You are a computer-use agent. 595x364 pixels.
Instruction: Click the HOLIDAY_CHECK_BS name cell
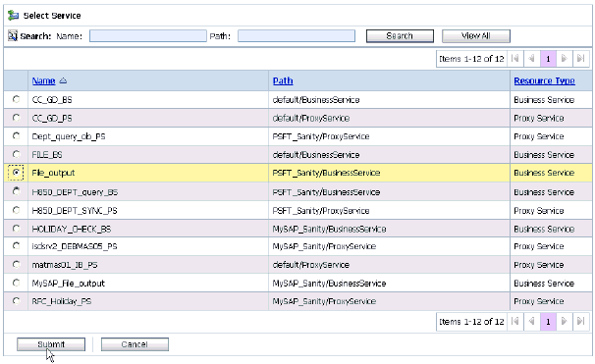[x=148, y=229]
